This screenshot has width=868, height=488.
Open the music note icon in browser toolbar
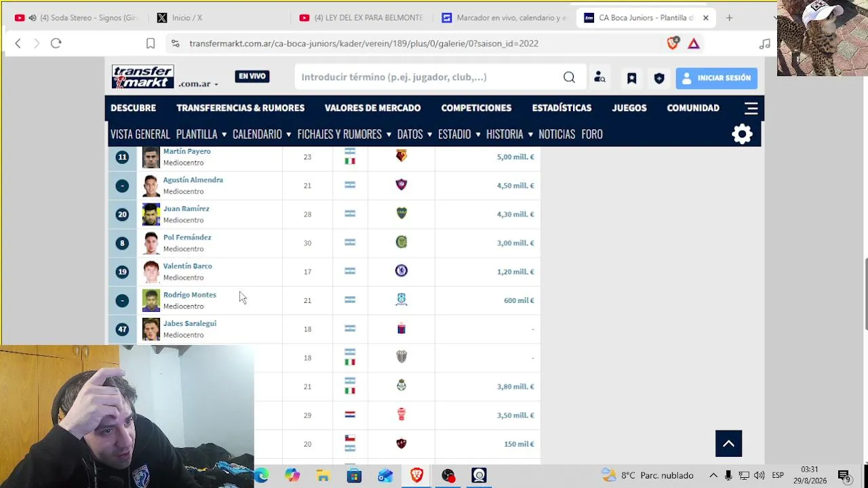(x=765, y=43)
